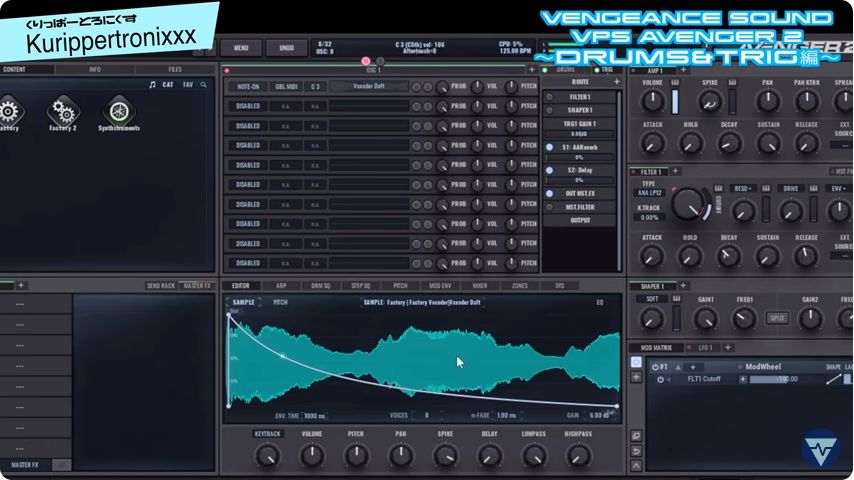Open the filter TYPE ANA LP12 dropdown
854x480 pixels.
[x=649, y=193]
